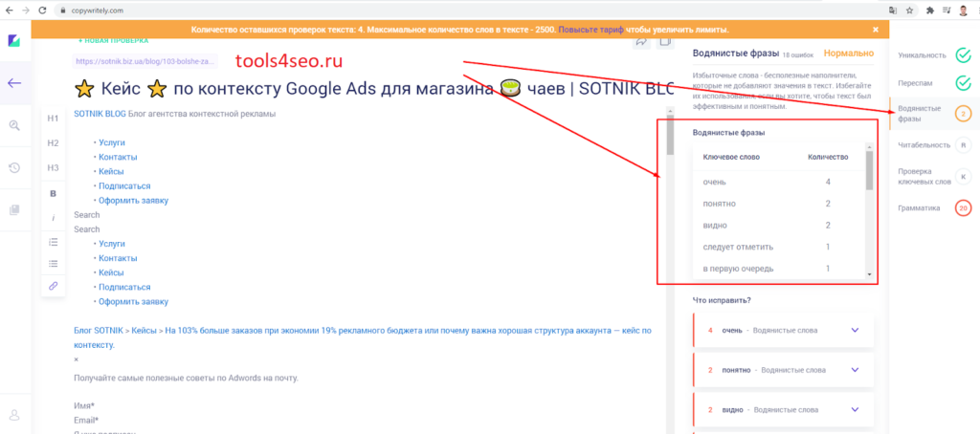The width and height of the screenshot is (980, 434).
Task: Expand the 'понятно' fix item chevron
Action: click(x=855, y=370)
